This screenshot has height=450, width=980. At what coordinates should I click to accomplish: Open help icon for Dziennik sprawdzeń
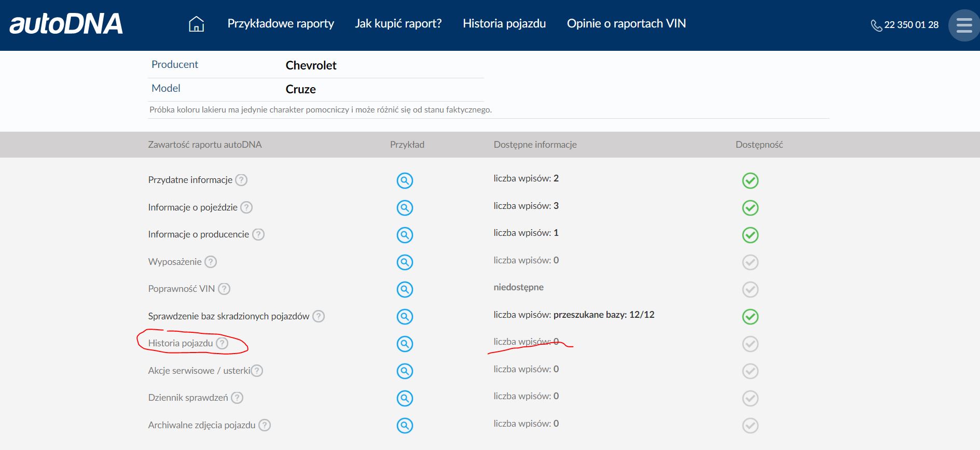tap(237, 398)
